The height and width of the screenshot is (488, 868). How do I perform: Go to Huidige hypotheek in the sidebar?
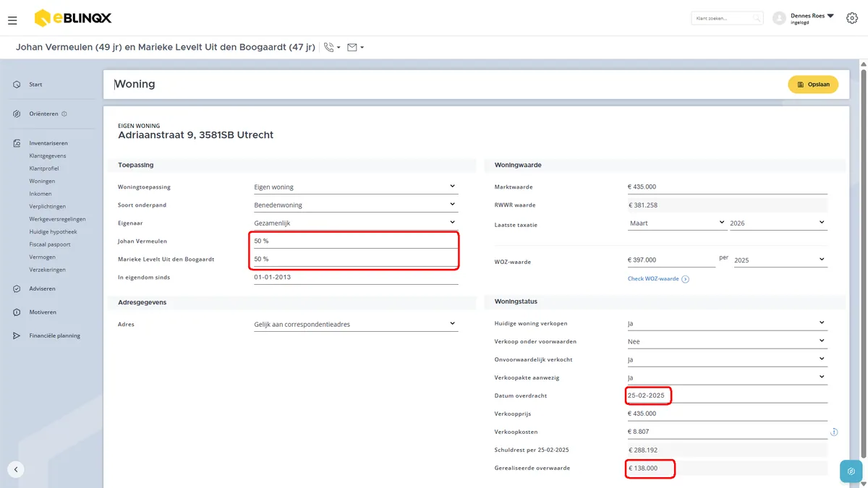click(53, 231)
